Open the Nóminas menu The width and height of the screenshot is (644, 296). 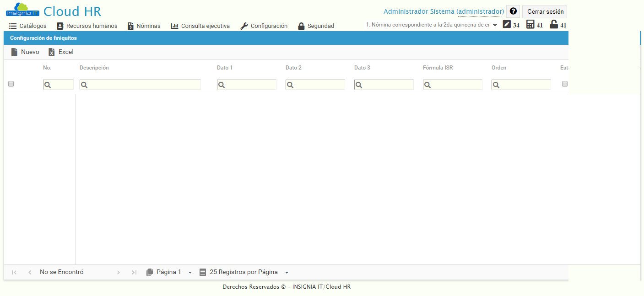[x=144, y=26]
